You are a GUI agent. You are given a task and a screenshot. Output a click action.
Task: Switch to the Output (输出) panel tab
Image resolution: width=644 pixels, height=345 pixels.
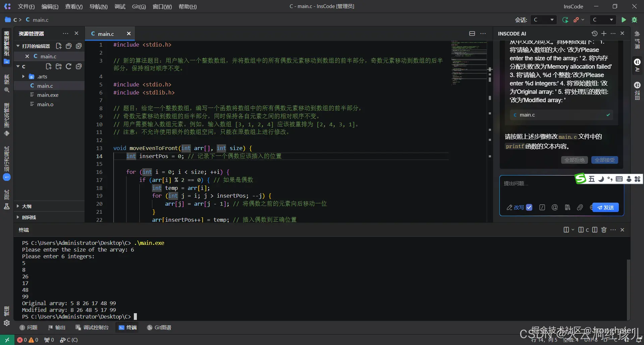click(x=56, y=327)
